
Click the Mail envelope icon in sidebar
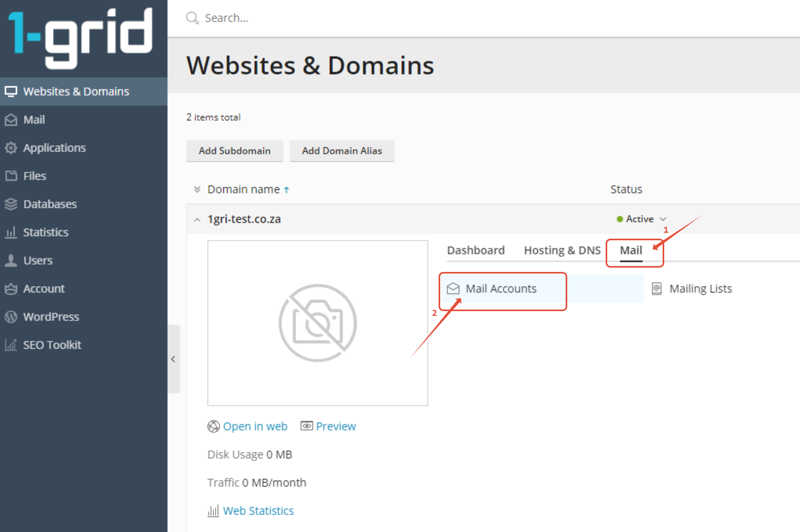[11, 120]
